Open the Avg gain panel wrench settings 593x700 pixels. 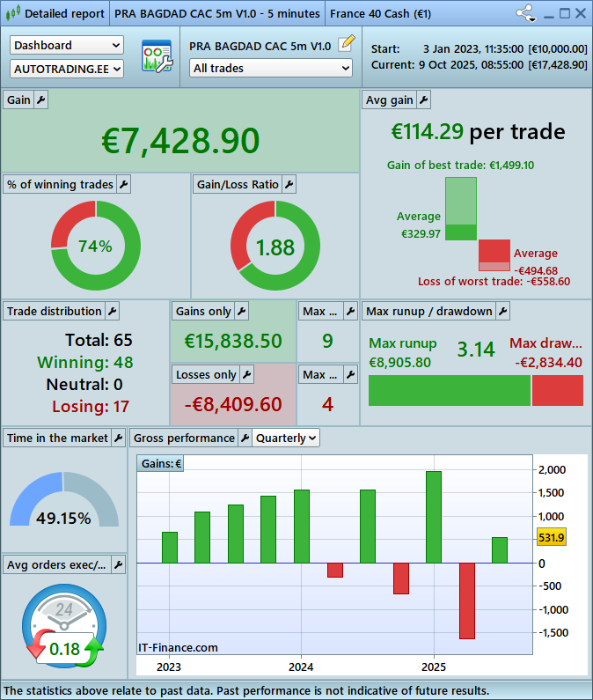tap(423, 100)
